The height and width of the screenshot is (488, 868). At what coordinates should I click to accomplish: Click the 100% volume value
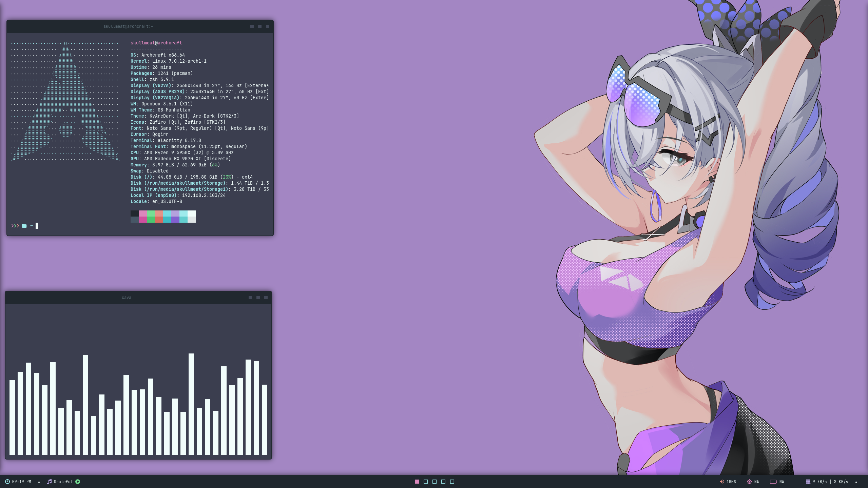click(x=731, y=482)
